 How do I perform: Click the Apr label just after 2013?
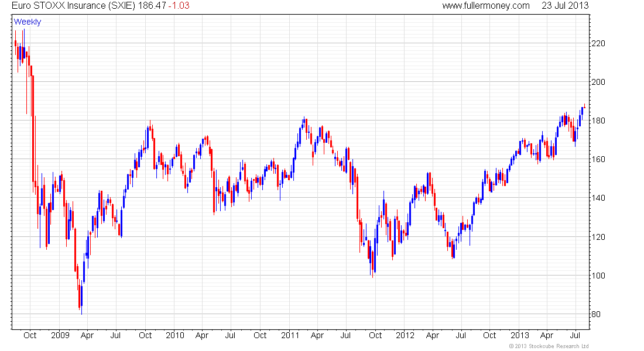pos(547,335)
